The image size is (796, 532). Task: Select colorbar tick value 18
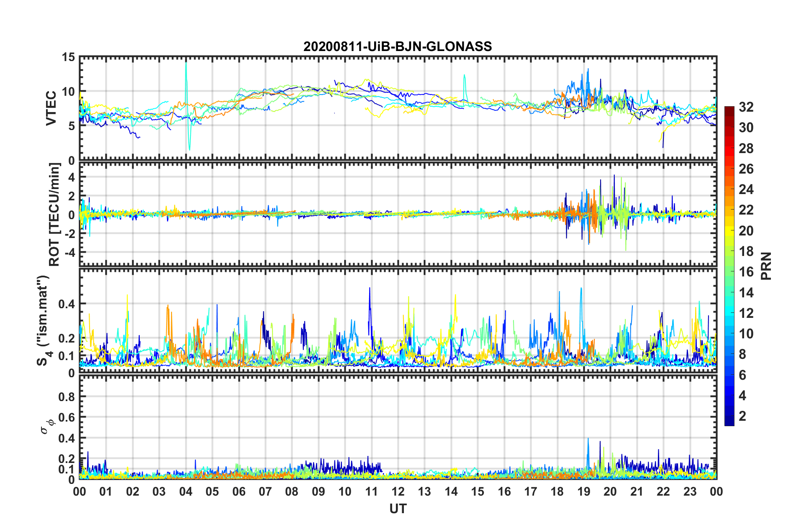pos(746,251)
